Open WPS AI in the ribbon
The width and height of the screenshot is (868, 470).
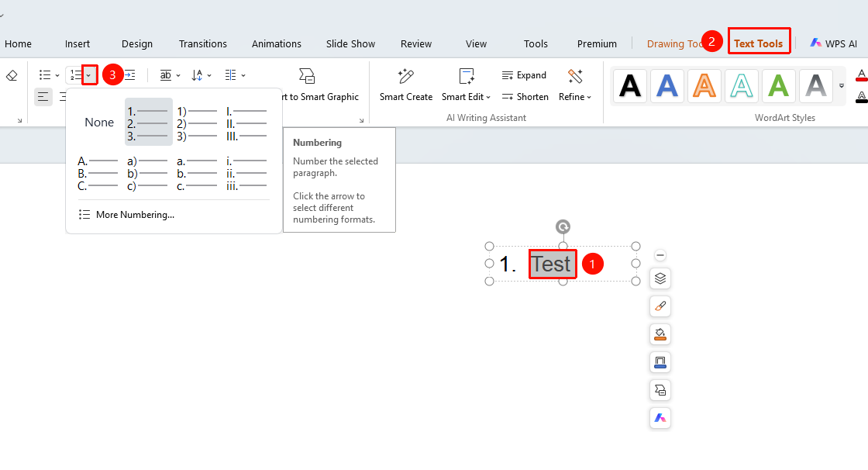[833, 43]
